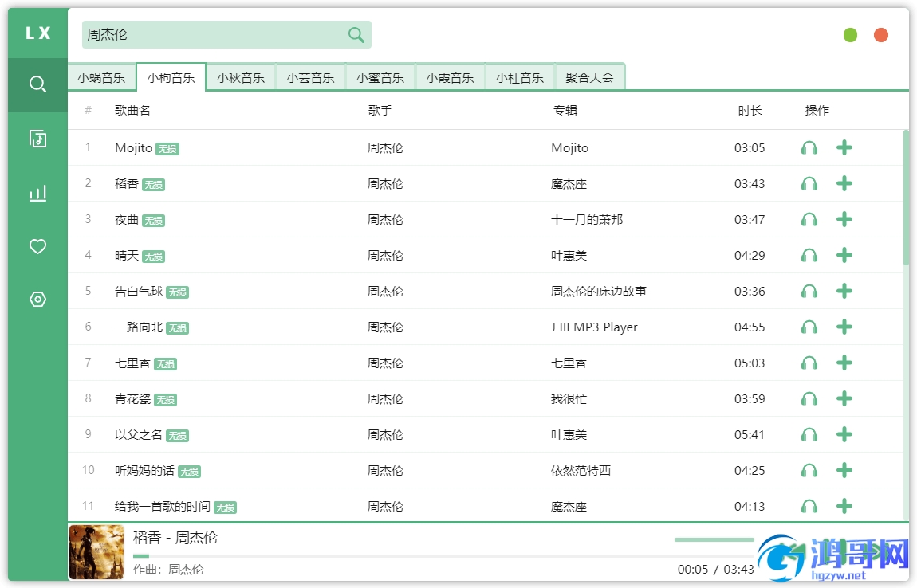Click album name J III MP3 Player
917x588 pixels.
(x=594, y=327)
